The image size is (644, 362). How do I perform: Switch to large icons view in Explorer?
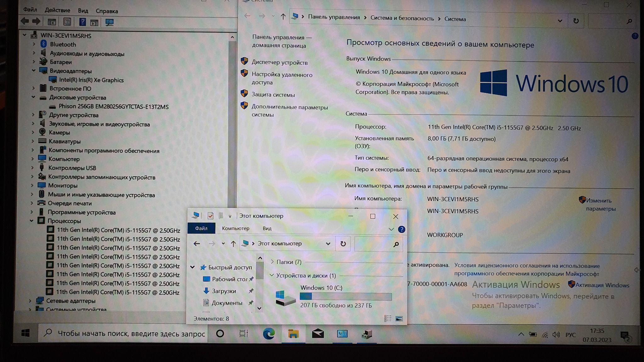pyautogui.click(x=399, y=319)
